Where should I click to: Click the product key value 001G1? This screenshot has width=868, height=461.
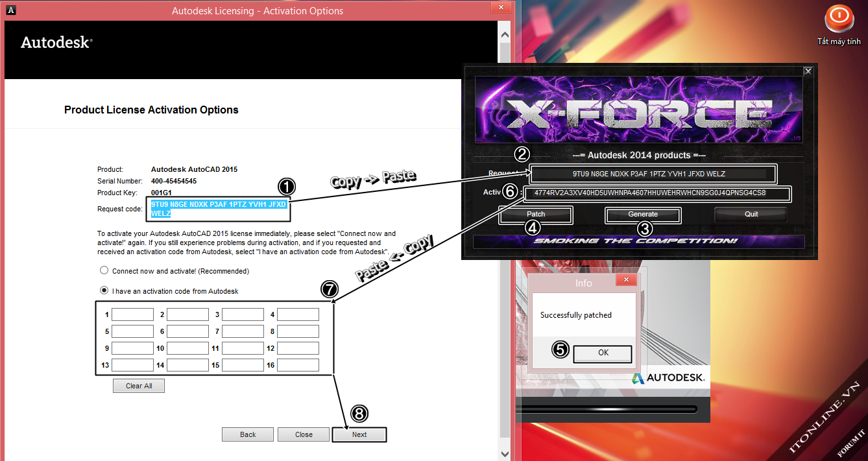[x=161, y=193]
